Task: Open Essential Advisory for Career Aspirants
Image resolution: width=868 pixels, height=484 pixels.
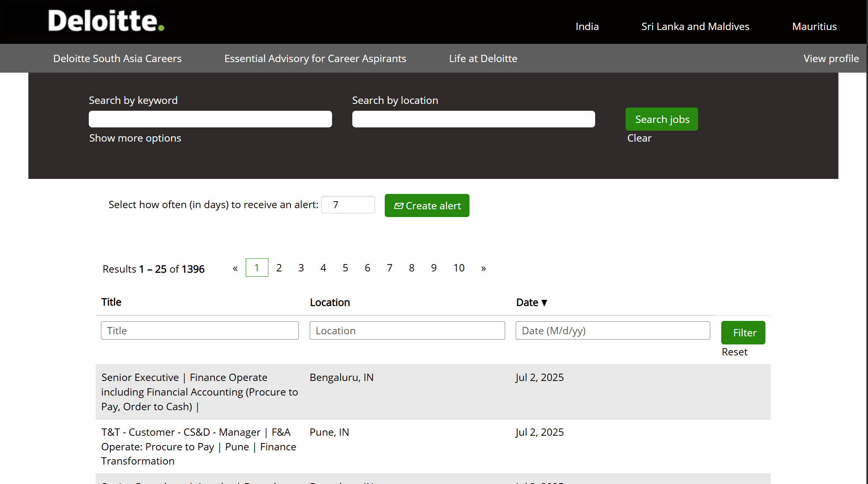Action: (315, 58)
